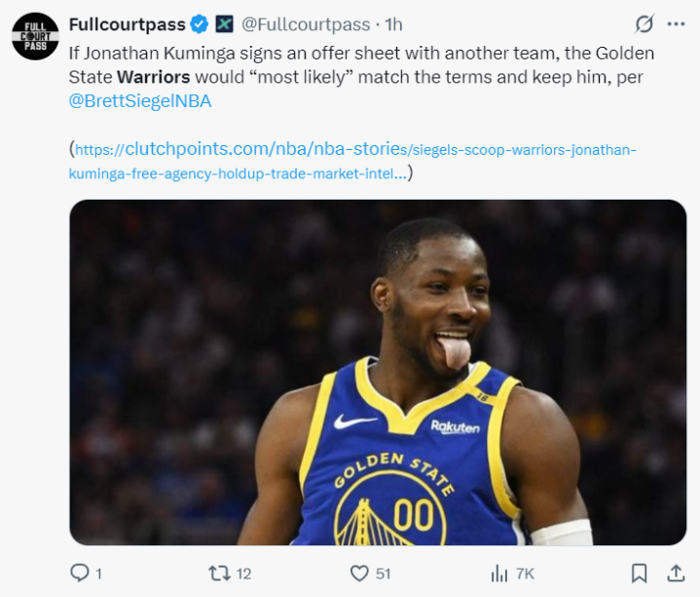Click the 1h timestamp
Screen dimensions: 700x597
pos(393,24)
